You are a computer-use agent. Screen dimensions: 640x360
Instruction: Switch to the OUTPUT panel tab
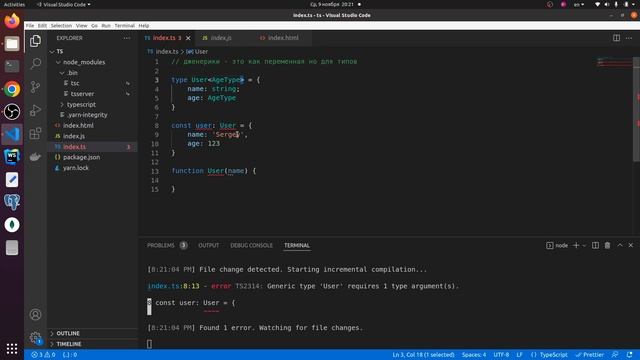tap(209, 245)
